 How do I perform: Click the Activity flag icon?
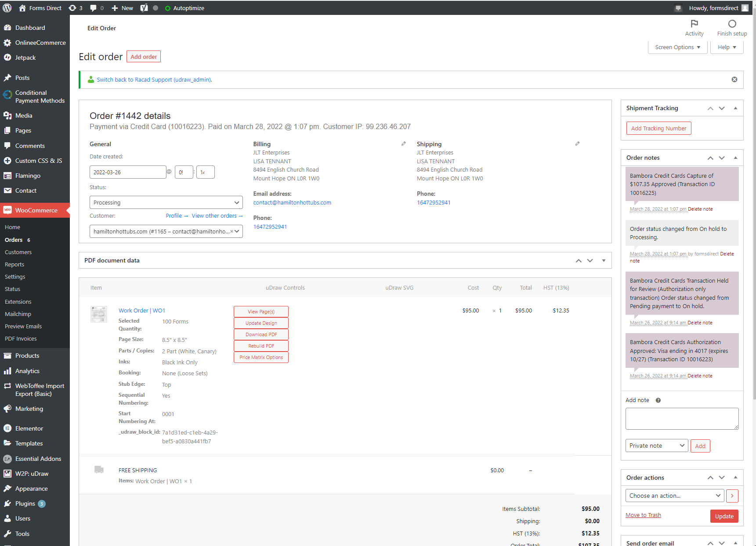point(694,24)
